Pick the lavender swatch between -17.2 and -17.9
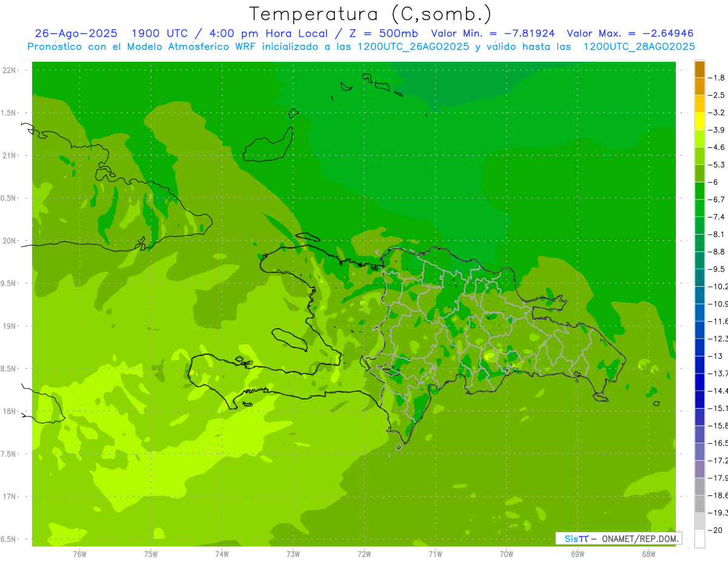728x562 pixels. tap(699, 469)
